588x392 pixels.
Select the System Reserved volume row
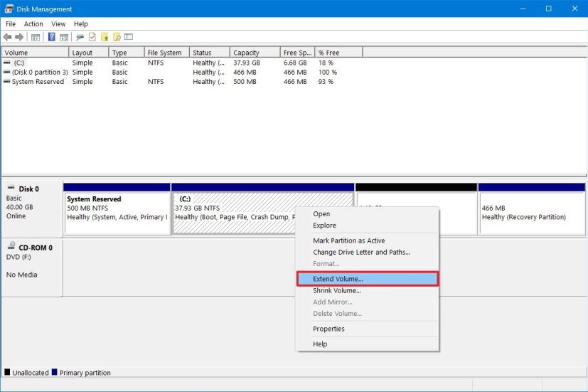(38, 81)
